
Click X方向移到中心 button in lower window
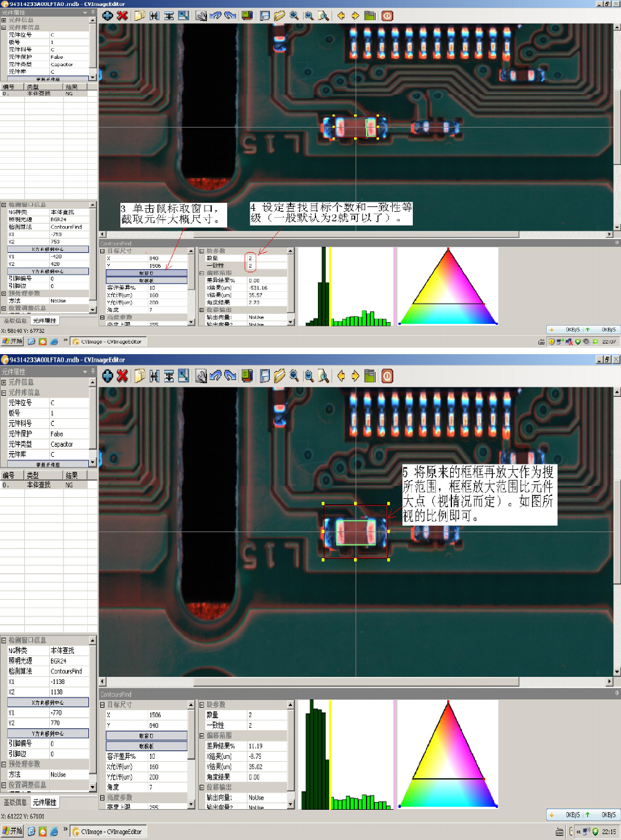[48, 702]
